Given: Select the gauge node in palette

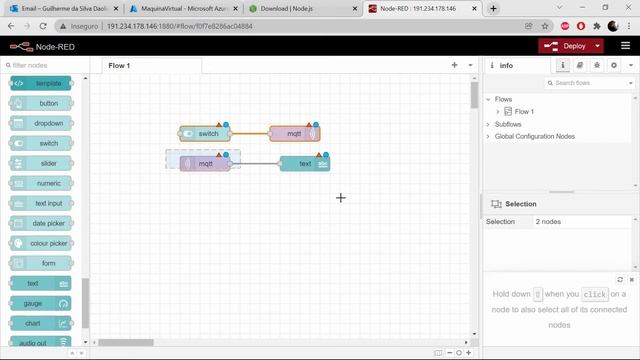Looking at the screenshot, I should point(41,303).
